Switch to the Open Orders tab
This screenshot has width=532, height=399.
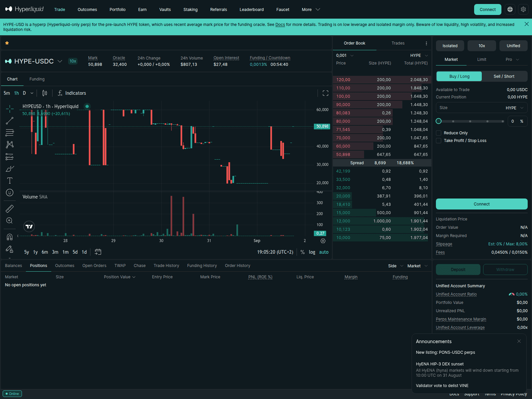[94, 266]
